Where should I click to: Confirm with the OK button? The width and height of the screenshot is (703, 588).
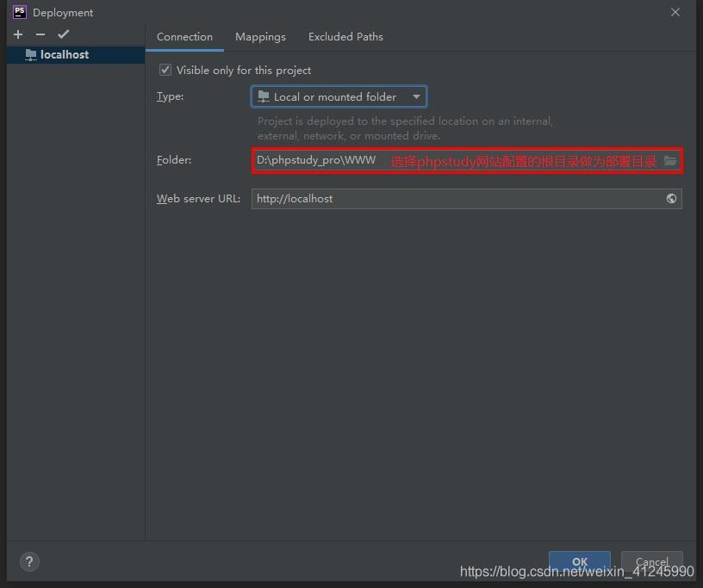pyautogui.click(x=579, y=561)
